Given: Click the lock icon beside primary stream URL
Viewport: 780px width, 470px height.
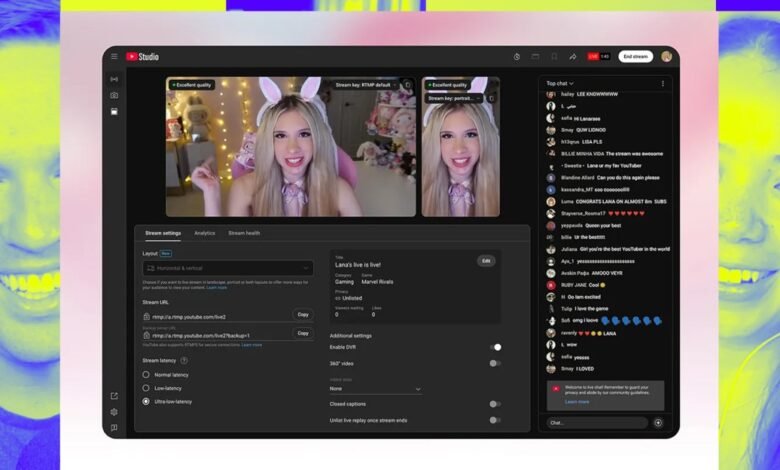Looking at the screenshot, I should coord(146,316).
